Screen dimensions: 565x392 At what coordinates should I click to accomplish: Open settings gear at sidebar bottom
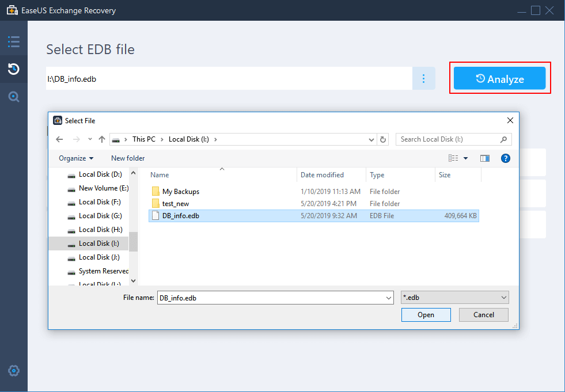click(x=14, y=370)
